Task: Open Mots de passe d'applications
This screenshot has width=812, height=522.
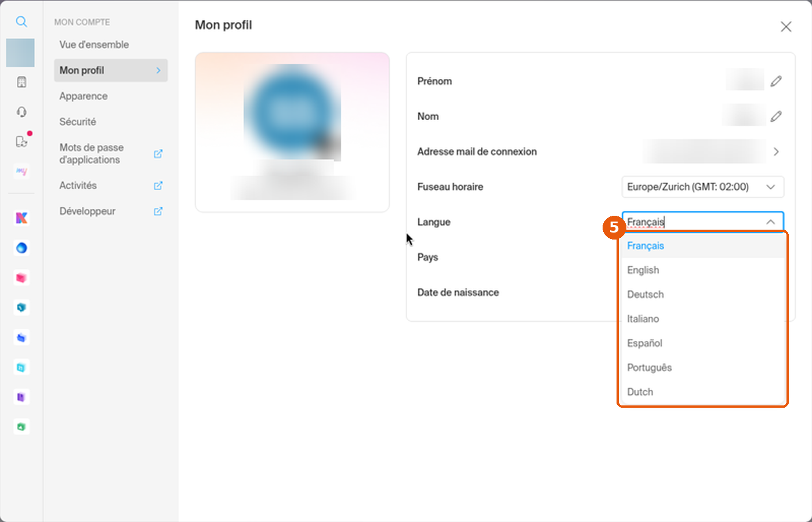Action: (x=111, y=154)
